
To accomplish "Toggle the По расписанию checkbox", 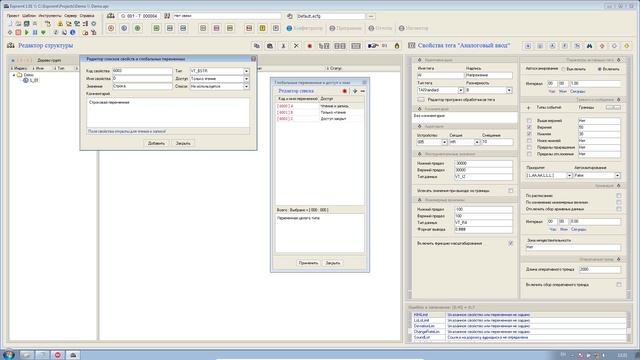I will (619, 196).
